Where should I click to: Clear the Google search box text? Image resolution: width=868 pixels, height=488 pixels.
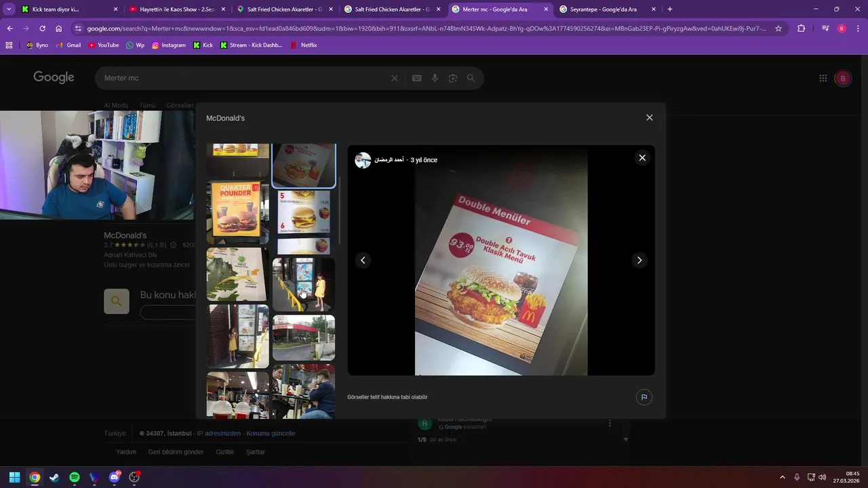(395, 78)
